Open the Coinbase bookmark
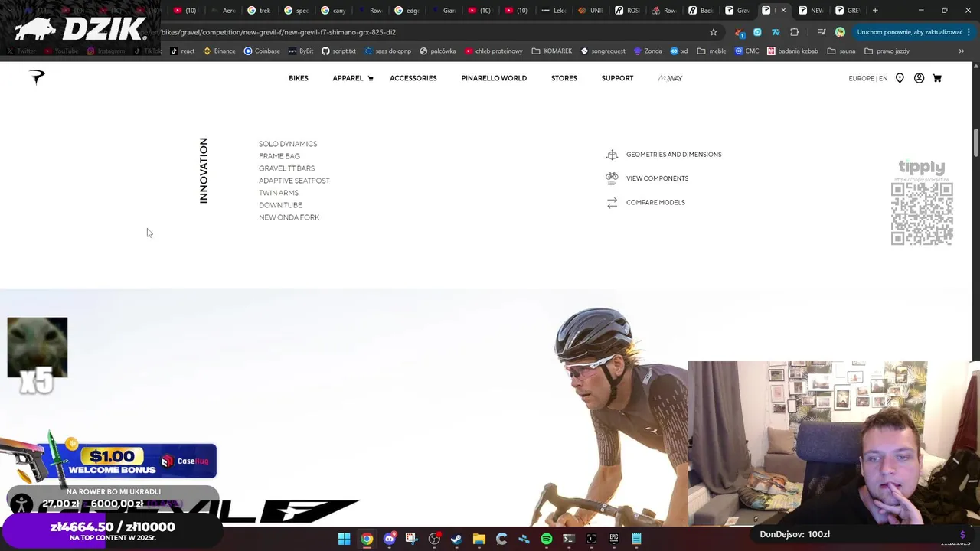 tap(261, 51)
